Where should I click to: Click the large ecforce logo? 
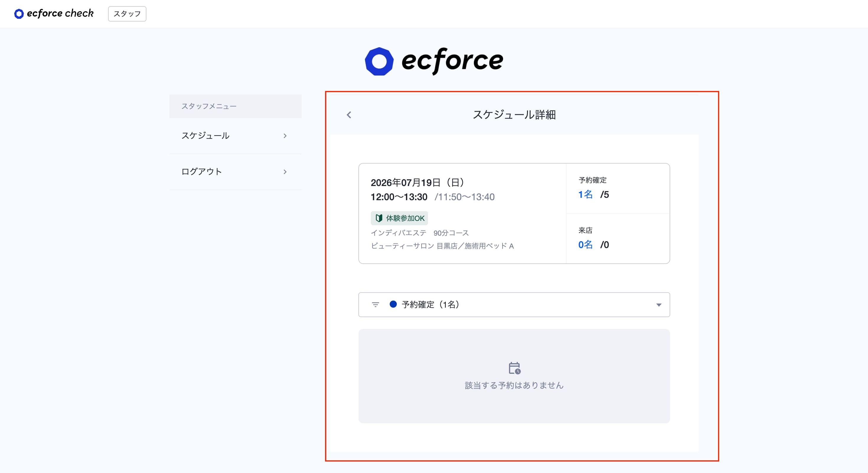tap(434, 61)
